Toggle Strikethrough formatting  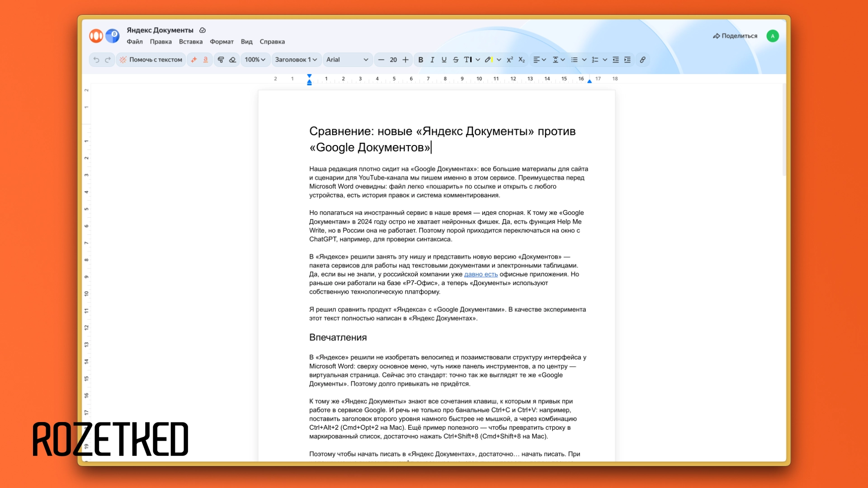tap(456, 60)
